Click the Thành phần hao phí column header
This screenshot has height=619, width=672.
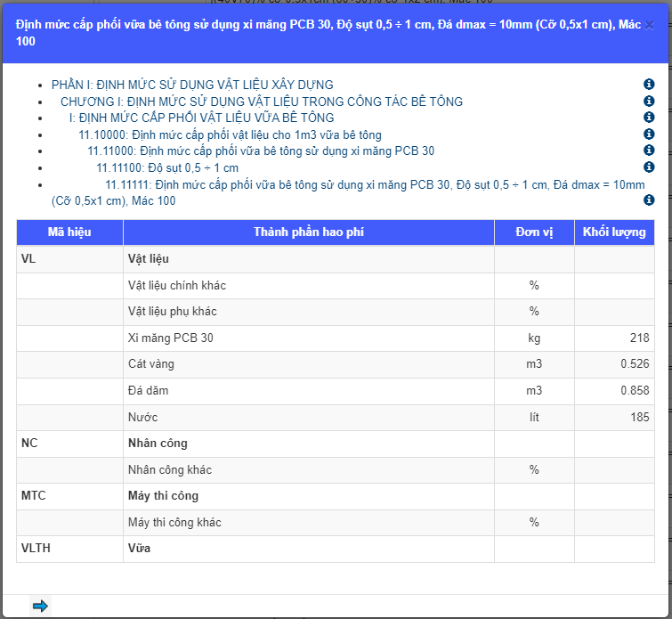(309, 232)
